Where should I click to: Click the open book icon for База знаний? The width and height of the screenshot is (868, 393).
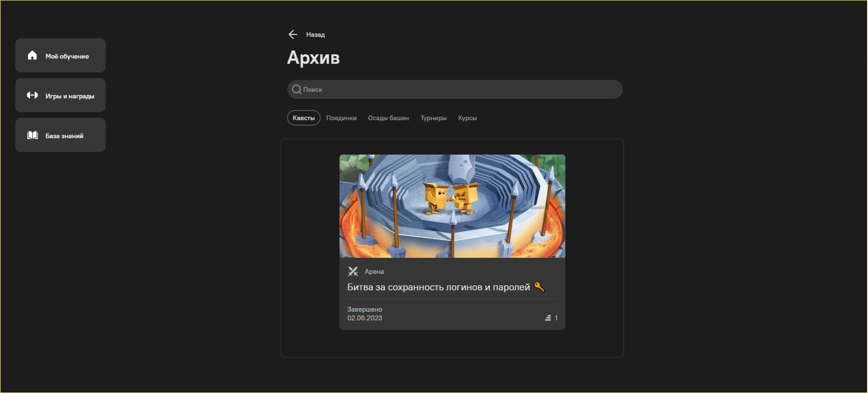(32, 135)
